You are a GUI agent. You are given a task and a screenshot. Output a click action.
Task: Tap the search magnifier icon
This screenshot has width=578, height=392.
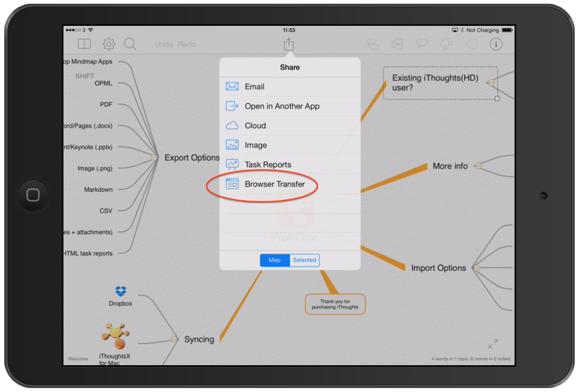point(130,44)
